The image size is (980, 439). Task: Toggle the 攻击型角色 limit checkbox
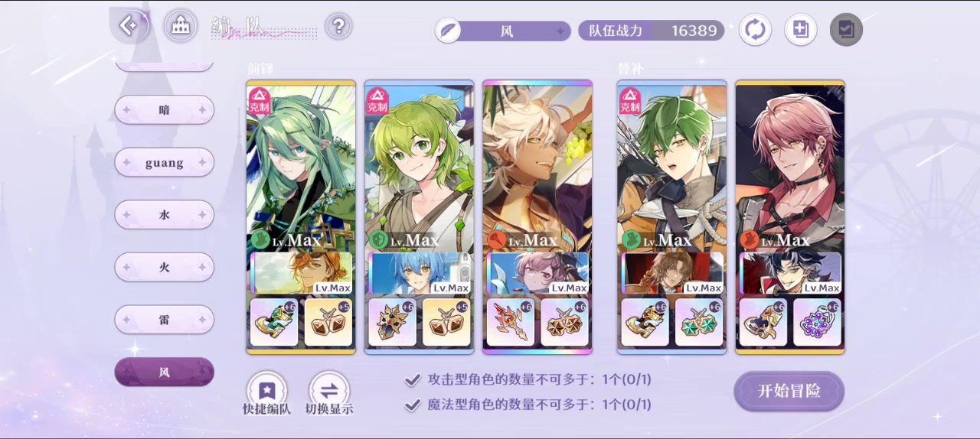click(x=413, y=379)
